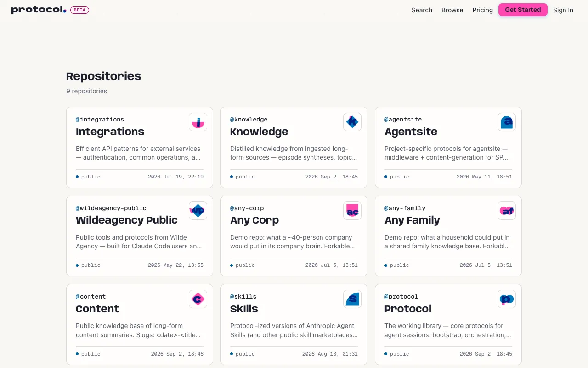588x368 pixels.
Task: Click the Skills description about Anthropic Agent Skills
Action: coord(294,330)
